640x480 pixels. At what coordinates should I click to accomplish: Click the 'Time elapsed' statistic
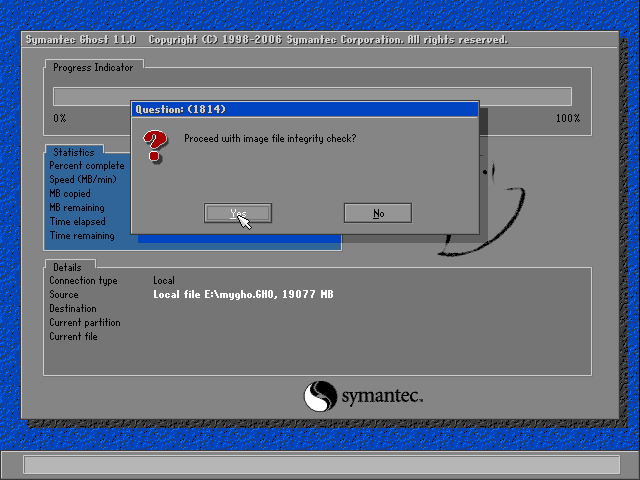coord(78,222)
